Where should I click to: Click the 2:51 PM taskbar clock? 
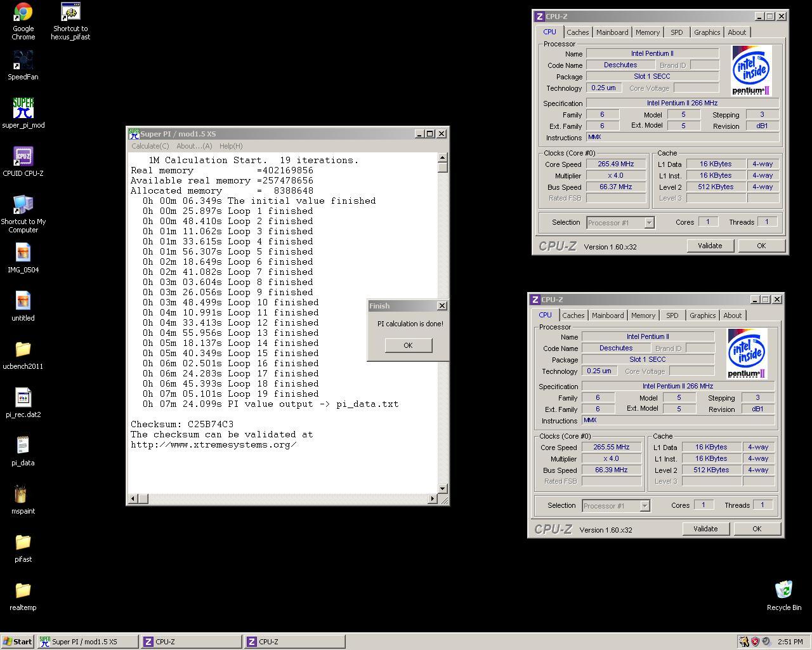(790, 642)
